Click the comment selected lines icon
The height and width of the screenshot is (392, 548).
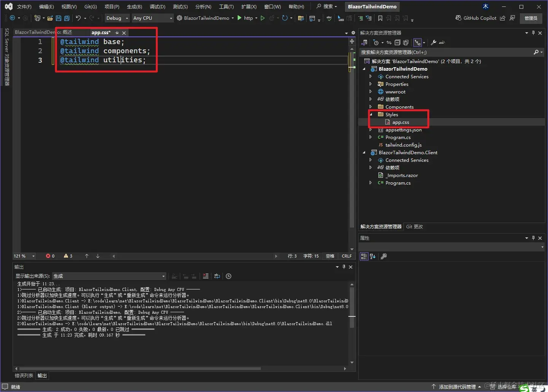point(360,18)
